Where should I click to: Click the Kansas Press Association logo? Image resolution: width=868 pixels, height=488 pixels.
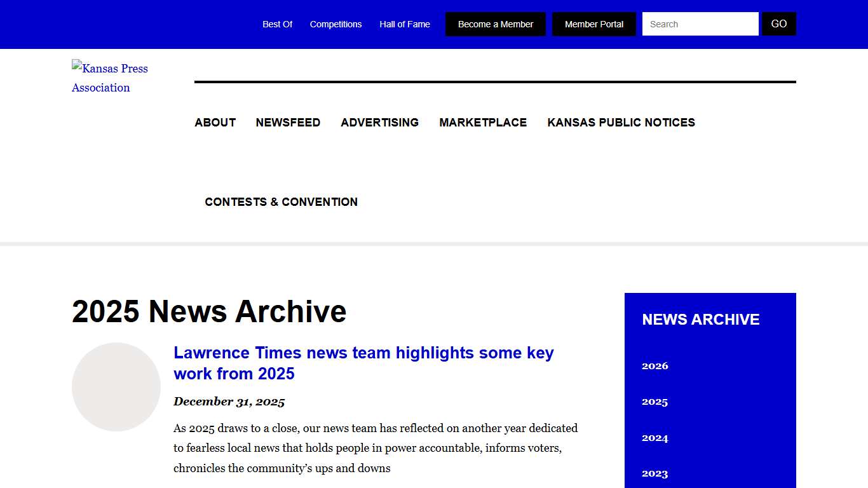(x=109, y=78)
